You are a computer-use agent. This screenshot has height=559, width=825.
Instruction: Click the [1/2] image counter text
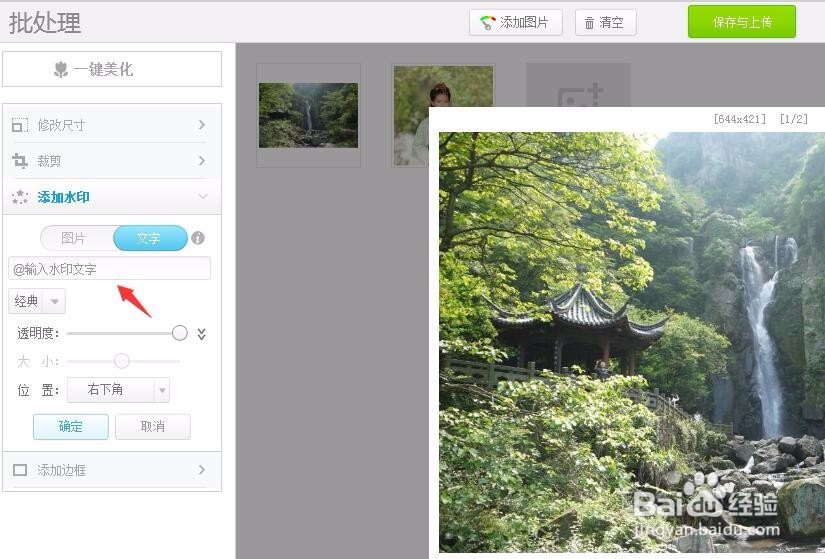tap(794, 119)
